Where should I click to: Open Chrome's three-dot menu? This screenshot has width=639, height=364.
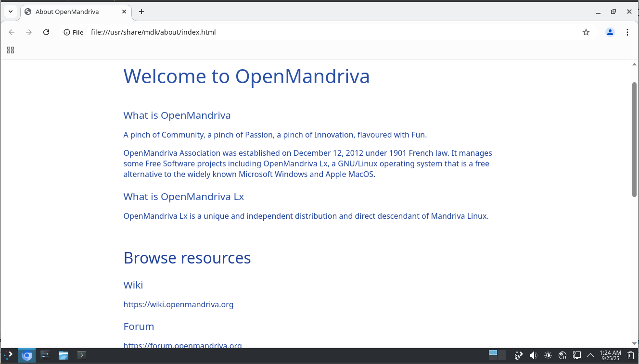pyautogui.click(x=627, y=32)
